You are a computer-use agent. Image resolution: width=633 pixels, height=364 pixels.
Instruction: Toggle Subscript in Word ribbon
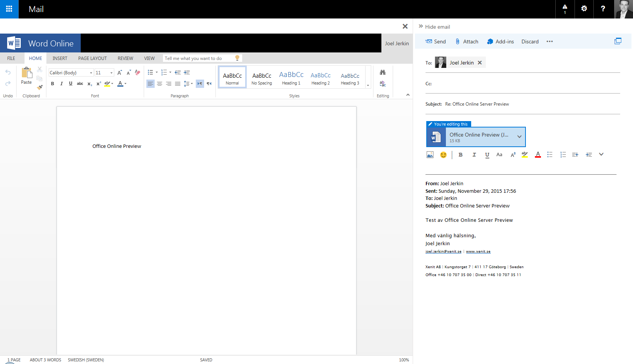click(89, 84)
